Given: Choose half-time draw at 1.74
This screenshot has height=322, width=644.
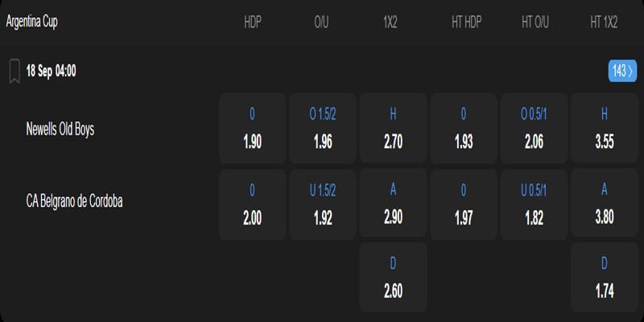Looking at the screenshot, I should click(605, 276).
